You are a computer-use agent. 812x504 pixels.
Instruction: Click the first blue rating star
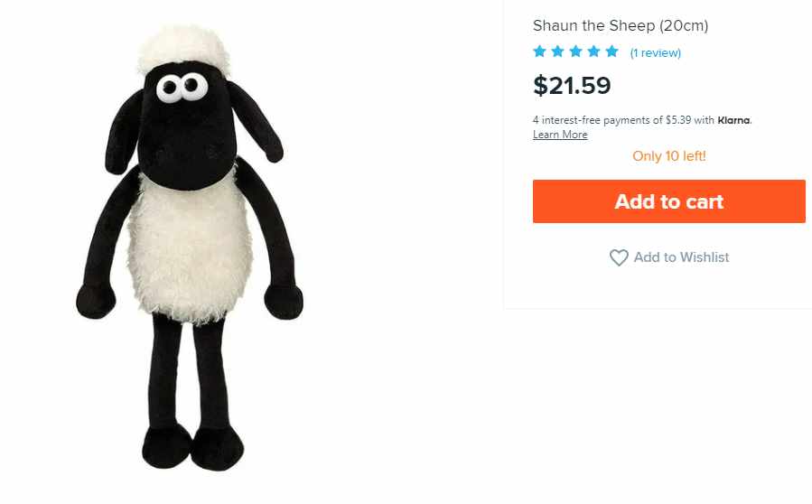click(x=539, y=51)
